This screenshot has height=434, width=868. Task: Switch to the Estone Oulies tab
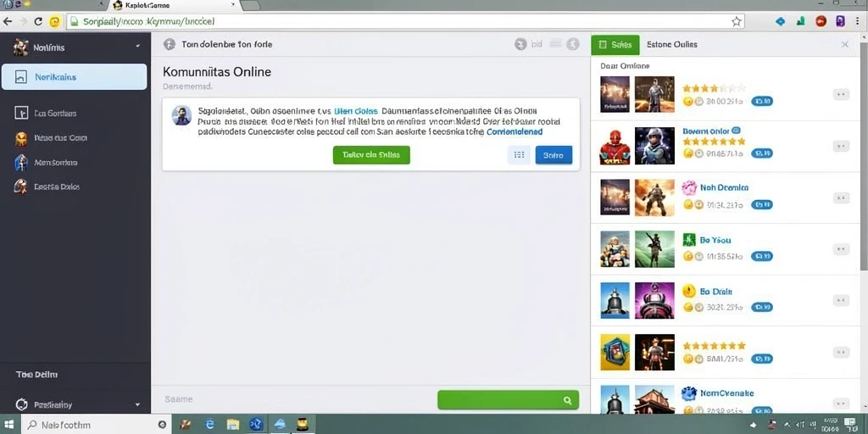(x=672, y=44)
